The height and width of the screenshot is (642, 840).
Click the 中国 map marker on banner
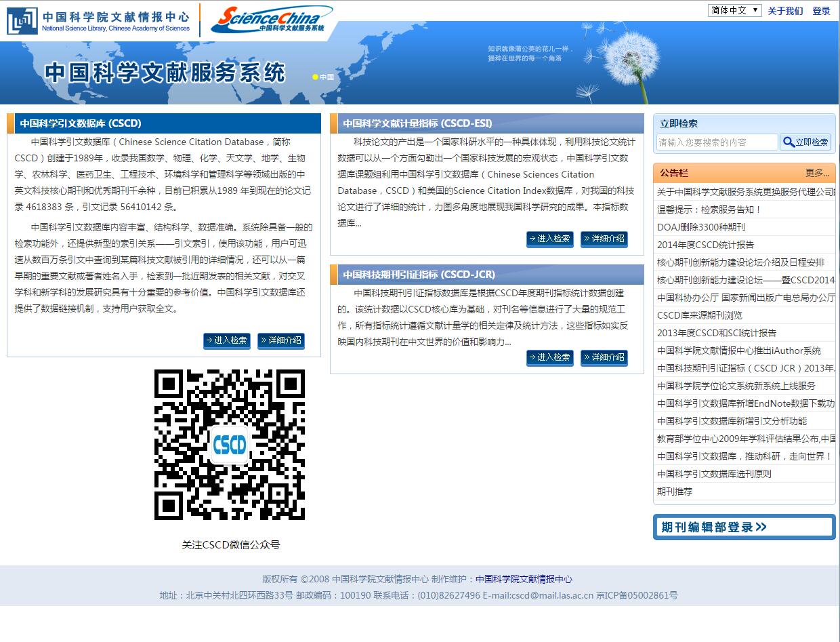[x=323, y=77]
